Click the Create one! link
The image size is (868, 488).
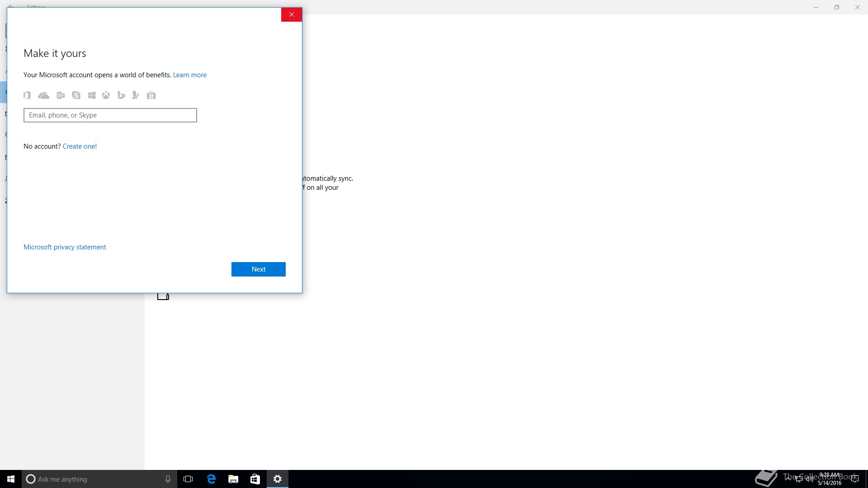(80, 146)
